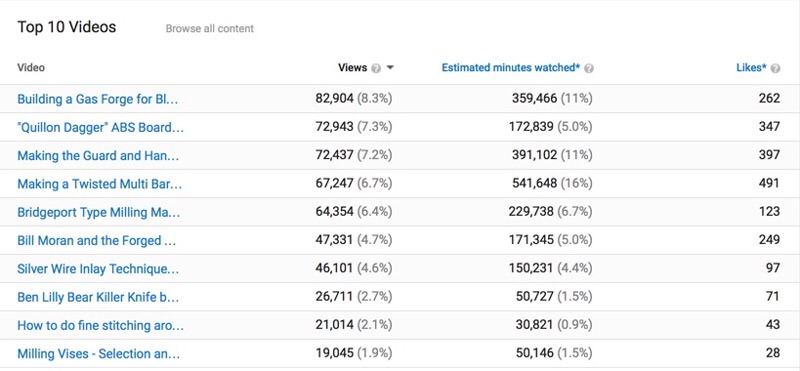Open "Quillon Dagger" ABS Board video
The height and width of the screenshot is (371, 800).
coord(101,127)
